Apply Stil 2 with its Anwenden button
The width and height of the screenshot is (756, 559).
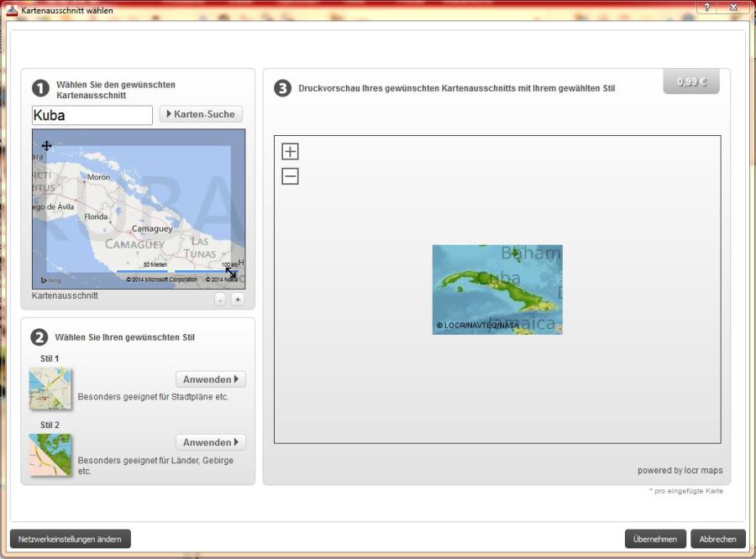(210, 442)
